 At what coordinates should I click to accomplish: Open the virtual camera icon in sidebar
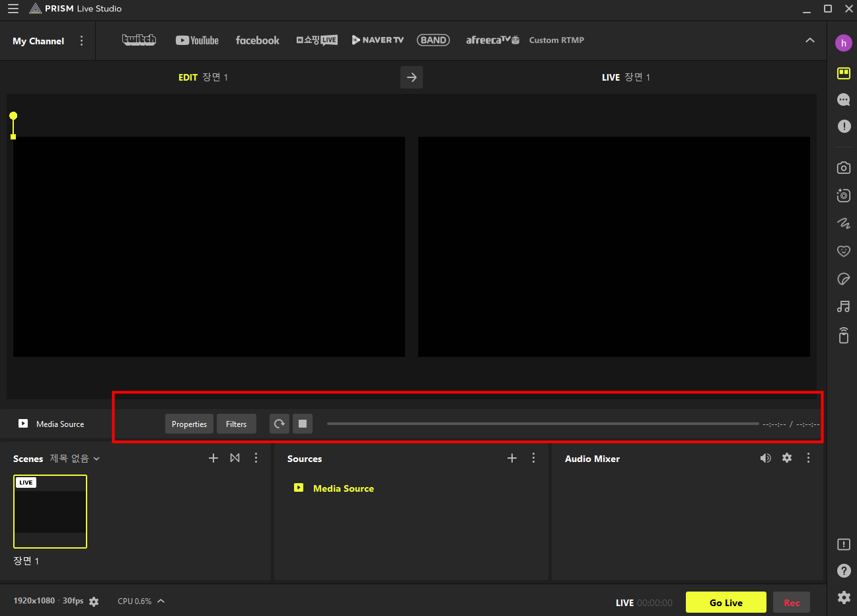[x=843, y=196]
